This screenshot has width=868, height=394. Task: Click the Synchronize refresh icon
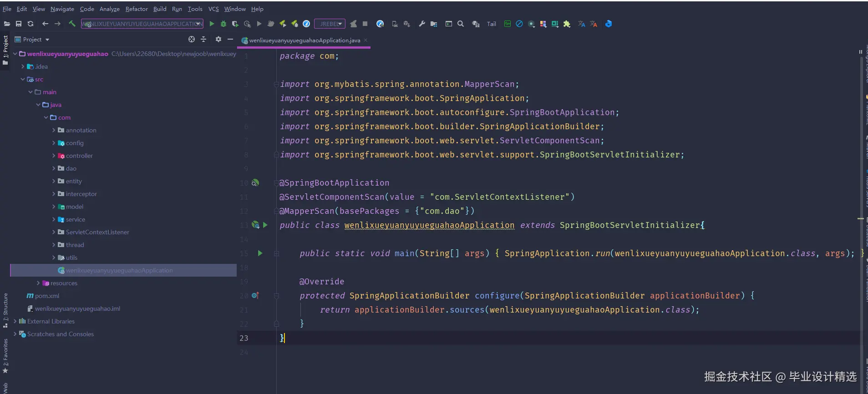pos(30,24)
